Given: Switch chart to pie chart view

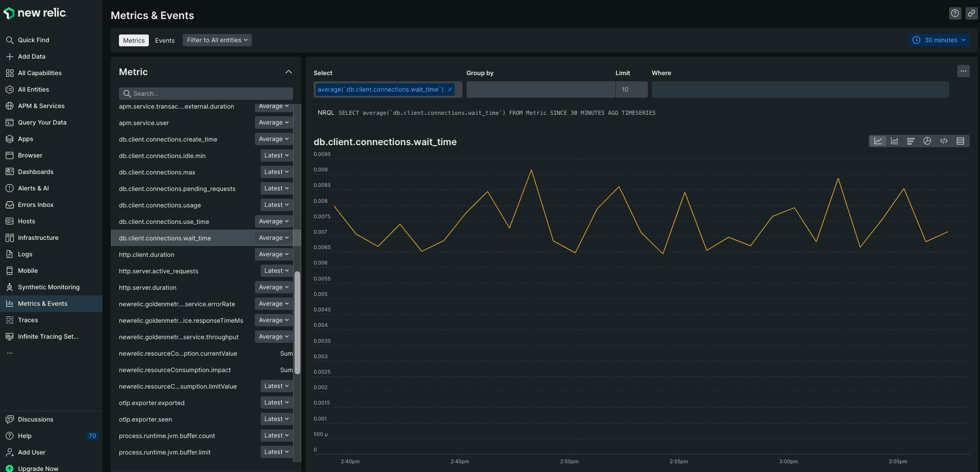Looking at the screenshot, I should pyautogui.click(x=927, y=141).
